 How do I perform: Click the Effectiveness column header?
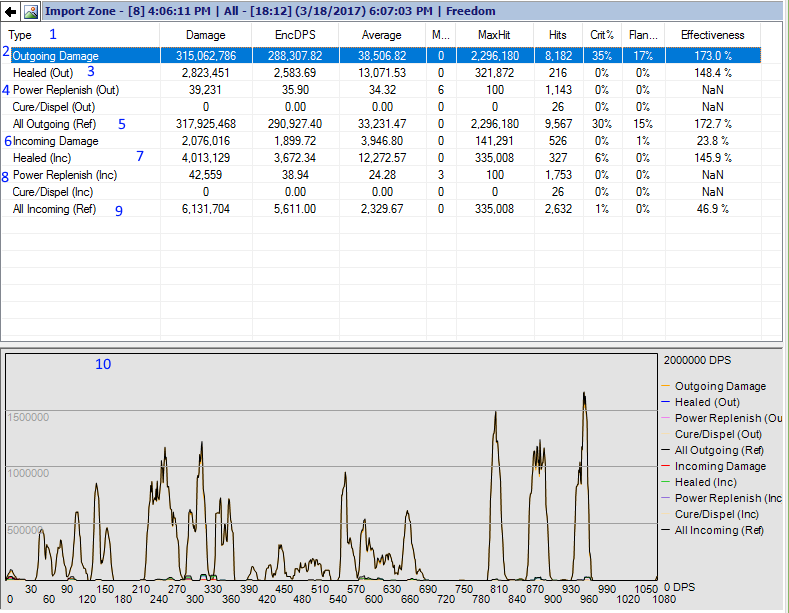click(712, 35)
